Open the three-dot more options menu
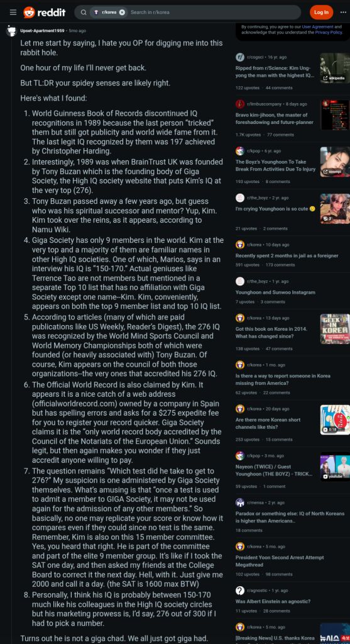Viewport: 350px width, 644px height. (343, 13)
